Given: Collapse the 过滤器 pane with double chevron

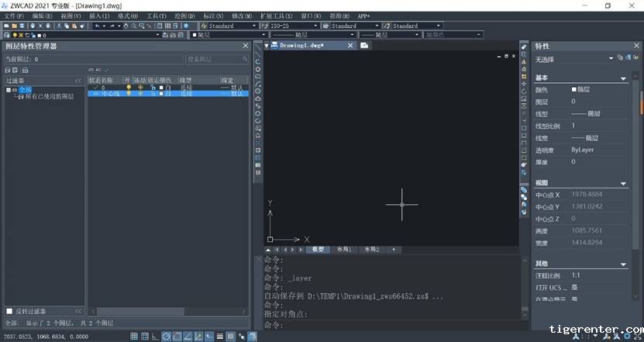Looking at the screenshot, I should click(x=77, y=81).
